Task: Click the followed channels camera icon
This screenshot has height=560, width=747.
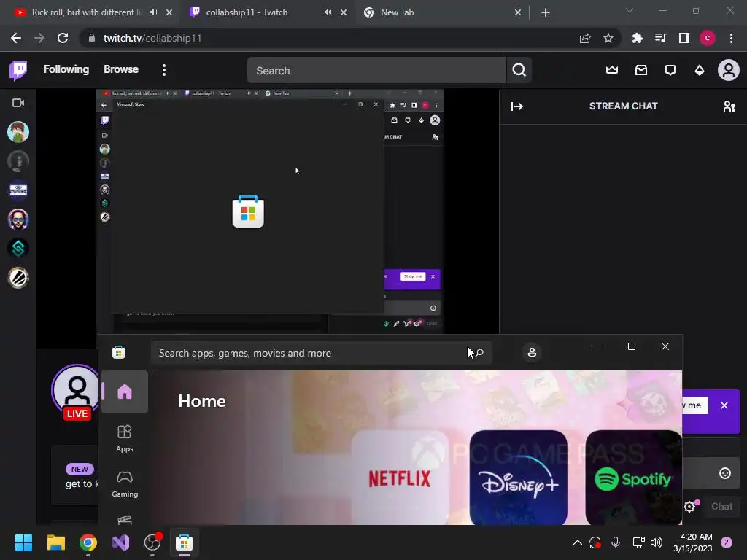Action: pyautogui.click(x=18, y=103)
